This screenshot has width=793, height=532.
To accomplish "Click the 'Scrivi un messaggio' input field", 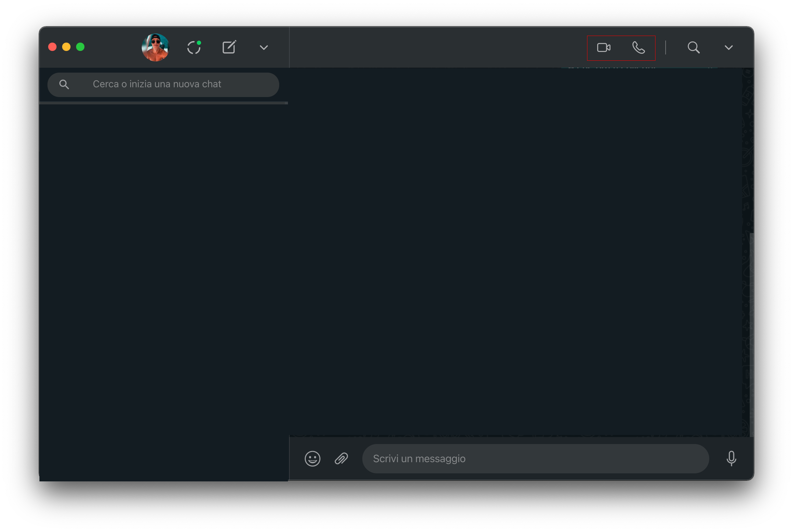I will point(535,458).
